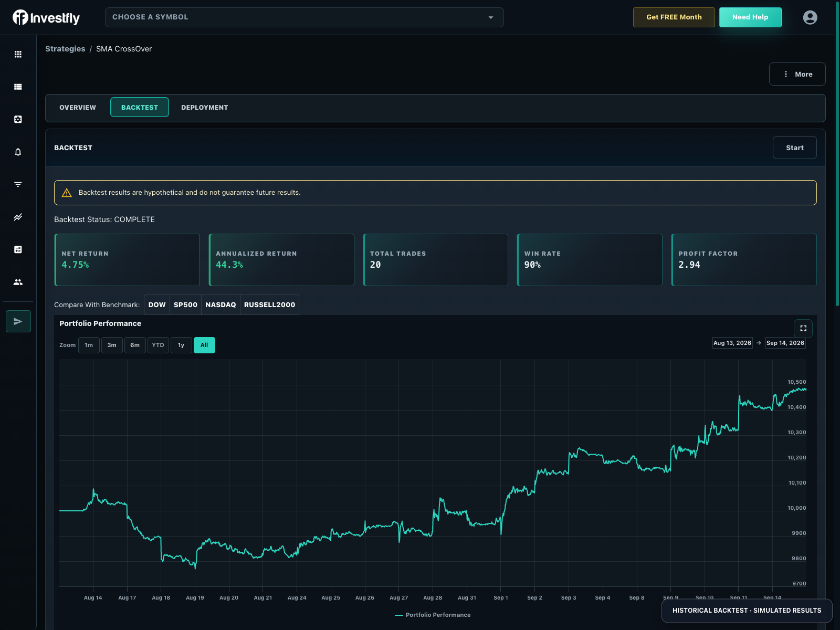Set chart zoom to 3m

(x=112, y=345)
